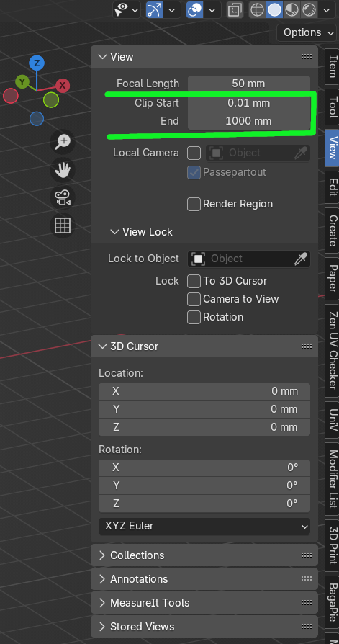Toggle perspective/orthographic grid button
339x644 pixels.
63,225
